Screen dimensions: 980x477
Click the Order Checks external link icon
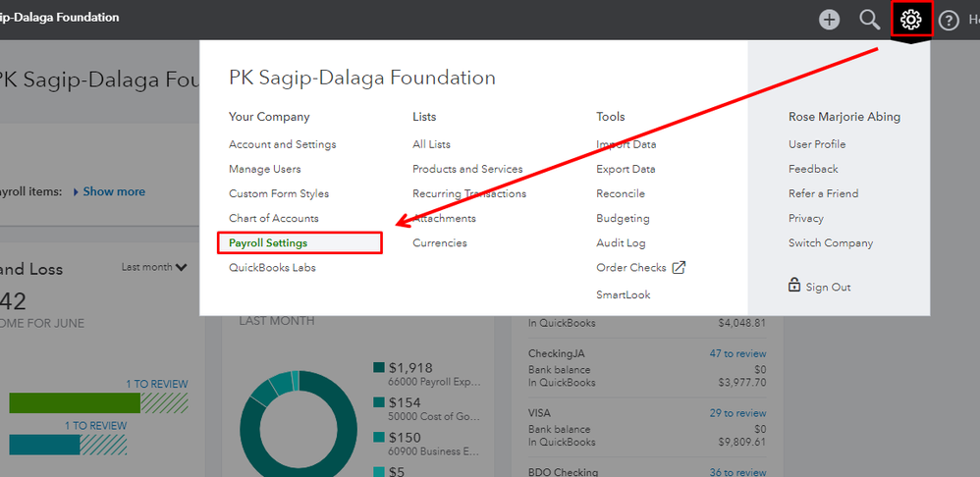(x=679, y=267)
